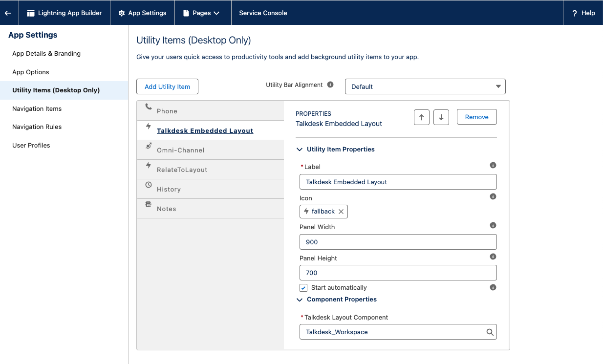The width and height of the screenshot is (603, 364).
Task: Select the Omni-Channel utility item
Action: click(211, 150)
